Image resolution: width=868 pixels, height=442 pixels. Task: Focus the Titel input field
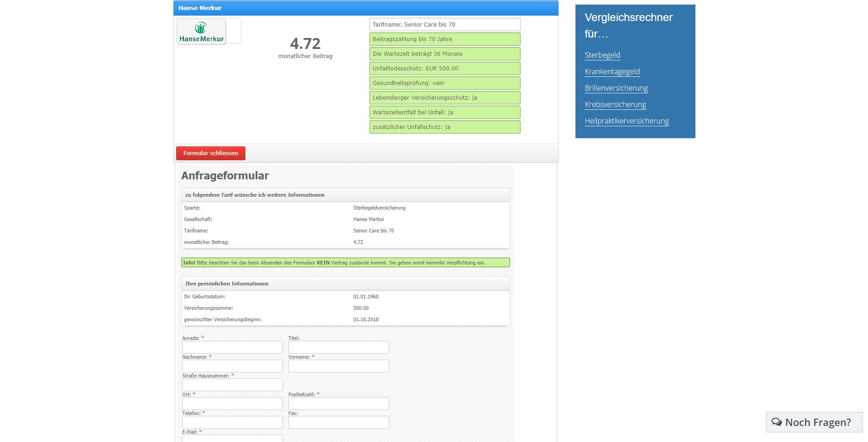pos(339,347)
